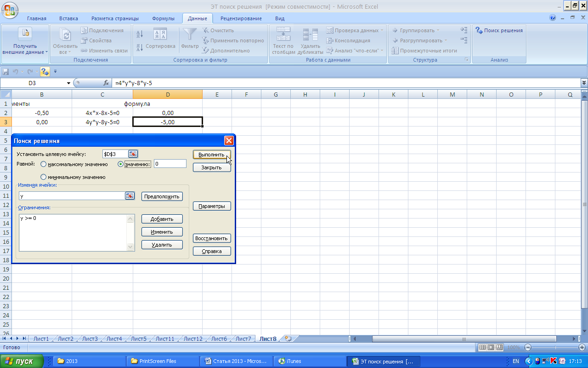This screenshot has height=368, width=588.
Task: Expand What-If Analysis dropdown
Action: pos(356,51)
